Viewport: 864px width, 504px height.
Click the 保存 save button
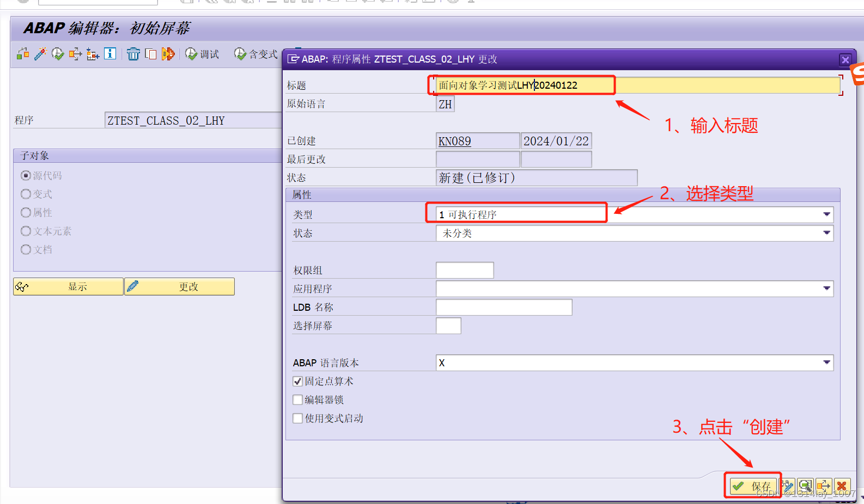pos(753,485)
